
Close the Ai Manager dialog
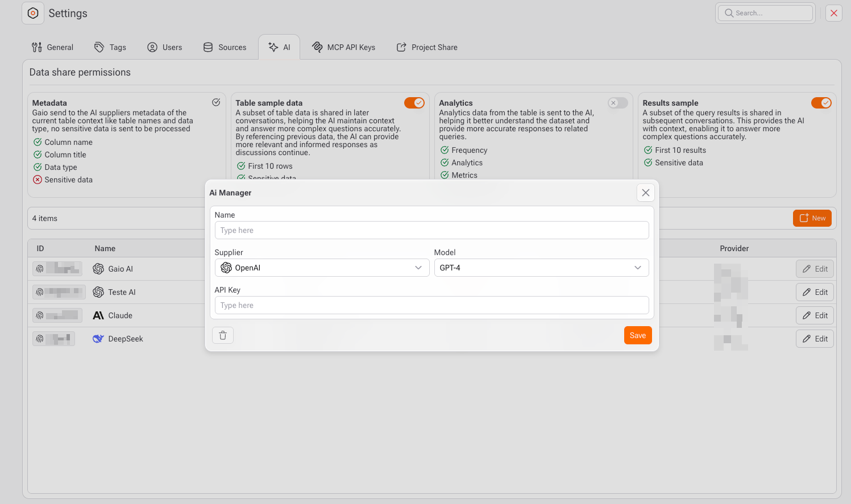click(646, 193)
